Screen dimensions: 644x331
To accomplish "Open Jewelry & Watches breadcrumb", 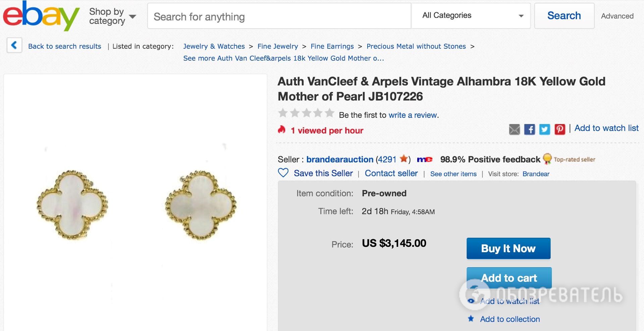I will click(214, 46).
